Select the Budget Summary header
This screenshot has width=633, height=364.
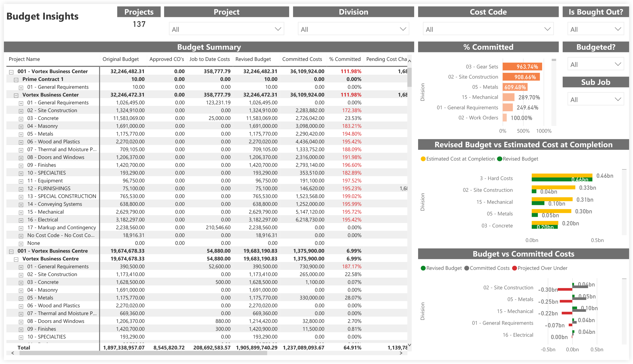(209, 47)
